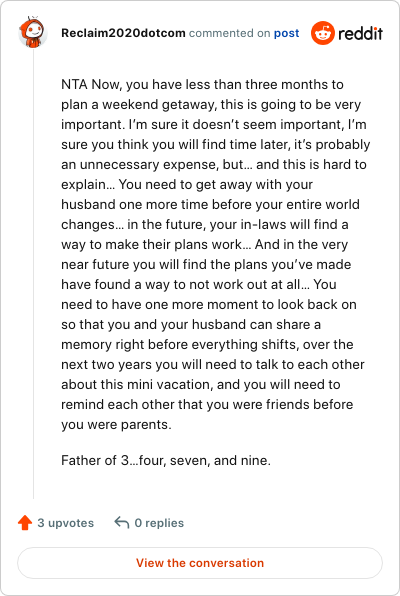Screen dimensions: 400x596
Task: Click the curved reply arrow icon
Action: point(122,522)
